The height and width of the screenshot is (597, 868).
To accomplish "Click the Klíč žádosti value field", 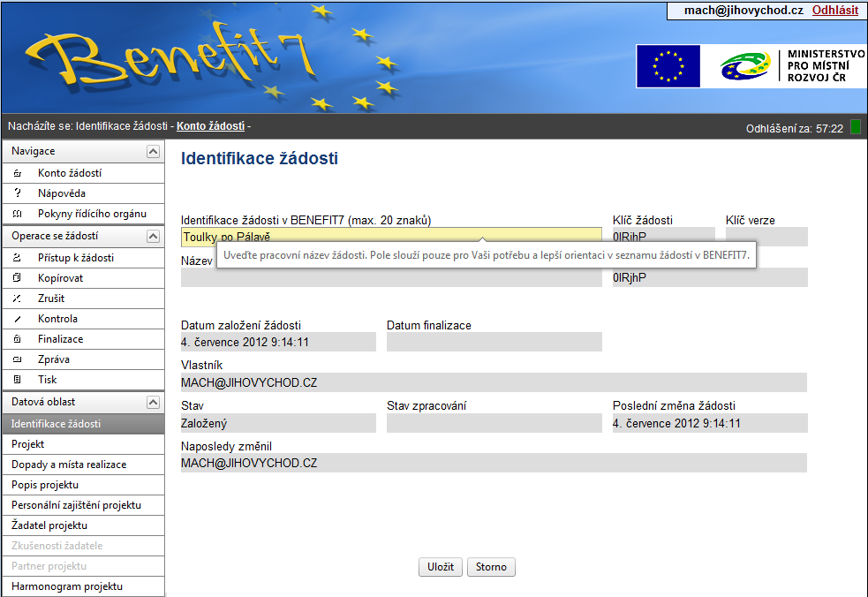I will point(664,237).
